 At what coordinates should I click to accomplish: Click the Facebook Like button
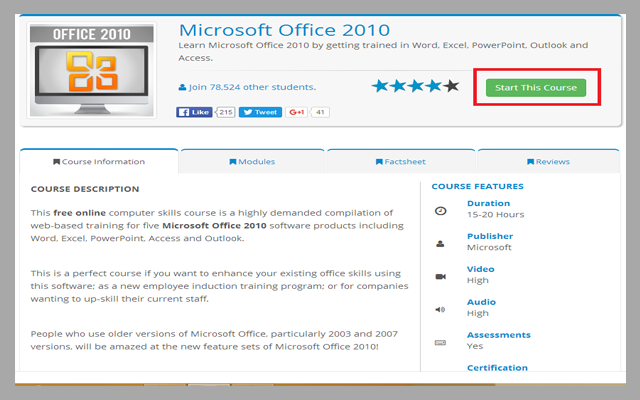(195, 112)
